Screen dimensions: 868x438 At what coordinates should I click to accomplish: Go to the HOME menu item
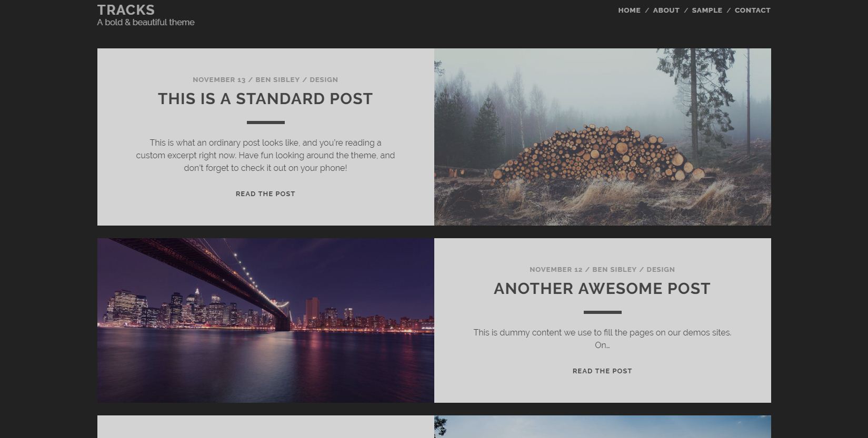[x=629, y=10]
